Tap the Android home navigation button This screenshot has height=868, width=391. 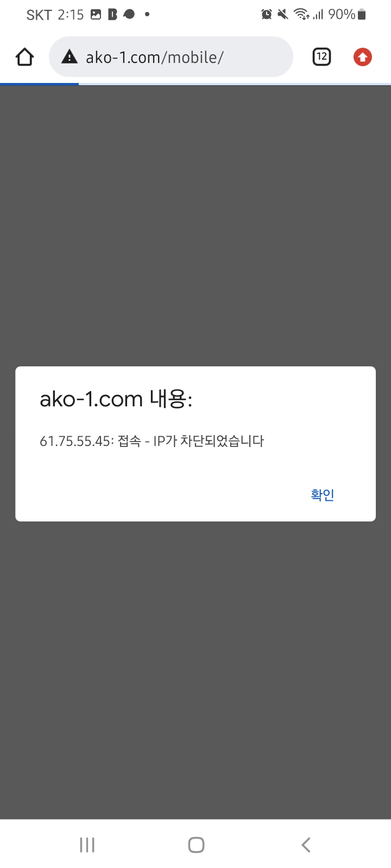[x=196, y=845]
